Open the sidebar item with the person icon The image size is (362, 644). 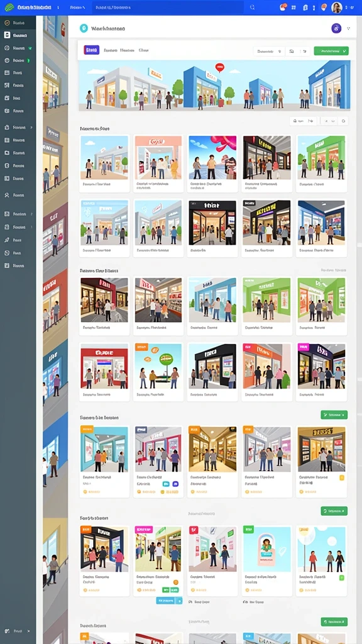pyautogui.click(x=18, y=195)
